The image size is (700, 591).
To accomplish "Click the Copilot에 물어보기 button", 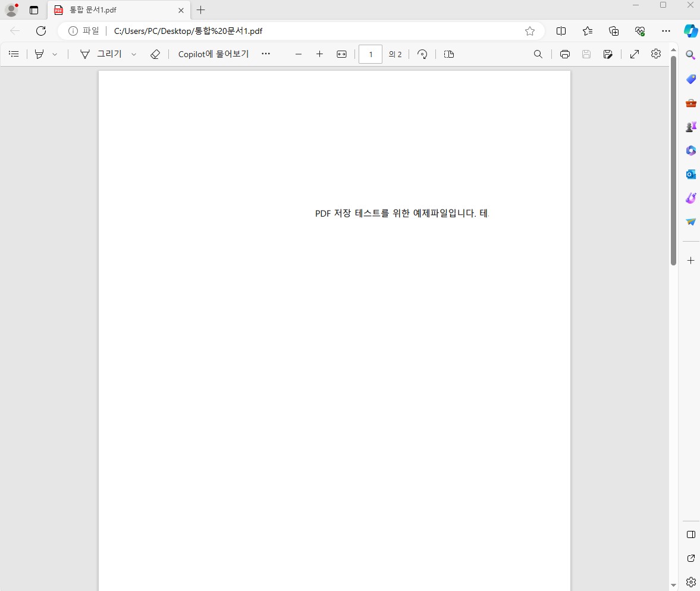I will click(214, 54).
